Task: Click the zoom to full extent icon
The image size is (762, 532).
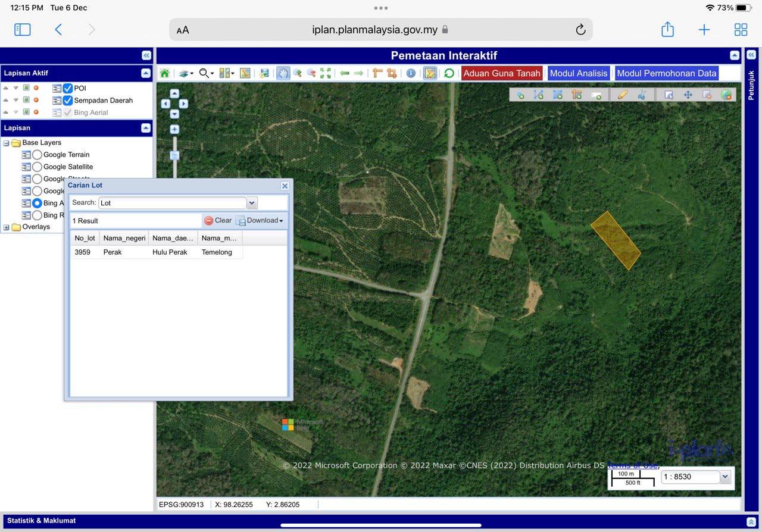Action: tap(326, 73)
